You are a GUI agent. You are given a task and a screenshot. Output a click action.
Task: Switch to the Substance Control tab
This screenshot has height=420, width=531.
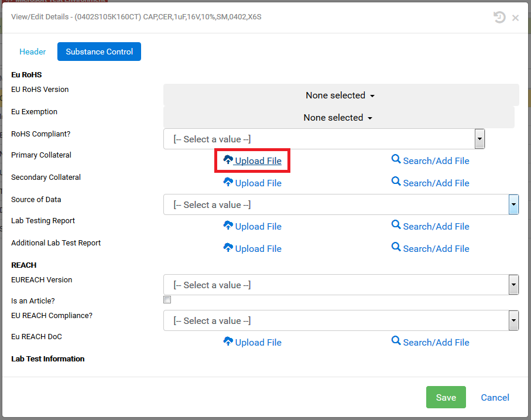point(99,52)
